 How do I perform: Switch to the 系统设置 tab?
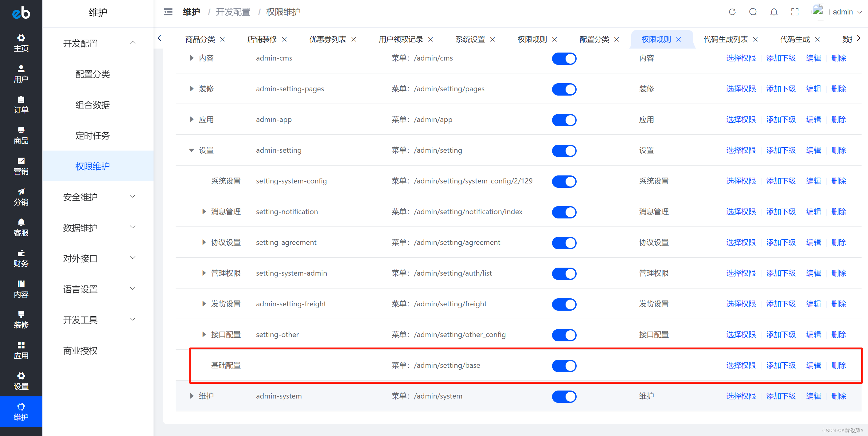tap(471, 39)
